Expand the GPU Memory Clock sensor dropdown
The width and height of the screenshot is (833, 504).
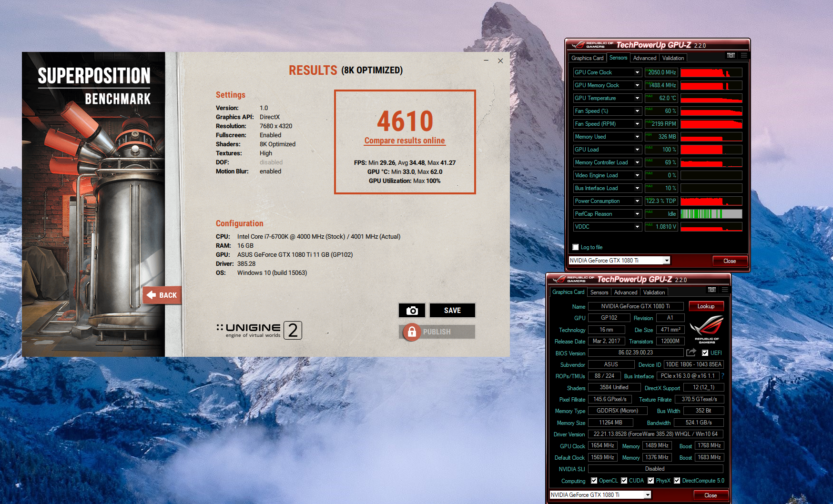pyautogui.click(x=637, y=85)
